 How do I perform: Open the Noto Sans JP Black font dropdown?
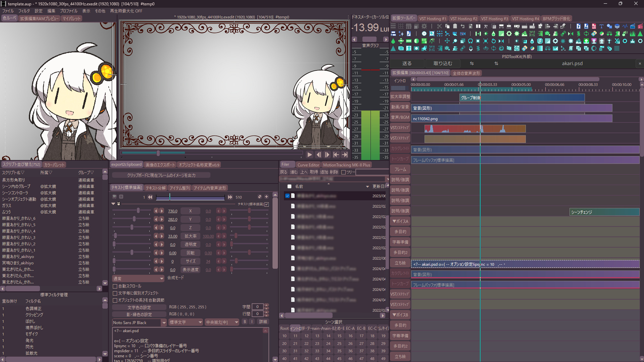coord(164,322)
